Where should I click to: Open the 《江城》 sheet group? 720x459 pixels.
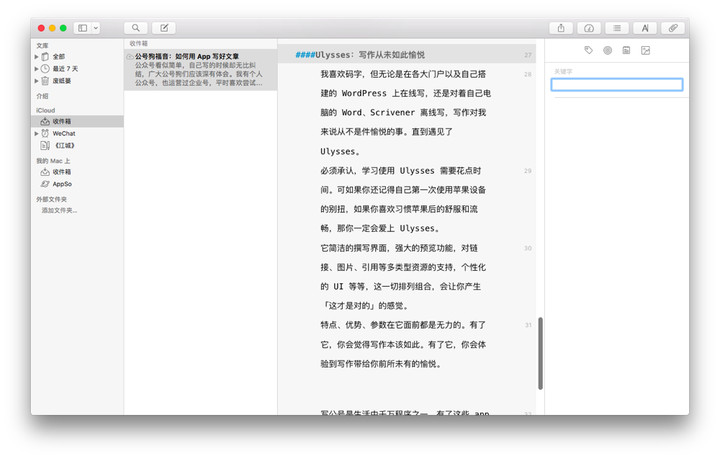[x=64, y=146]
